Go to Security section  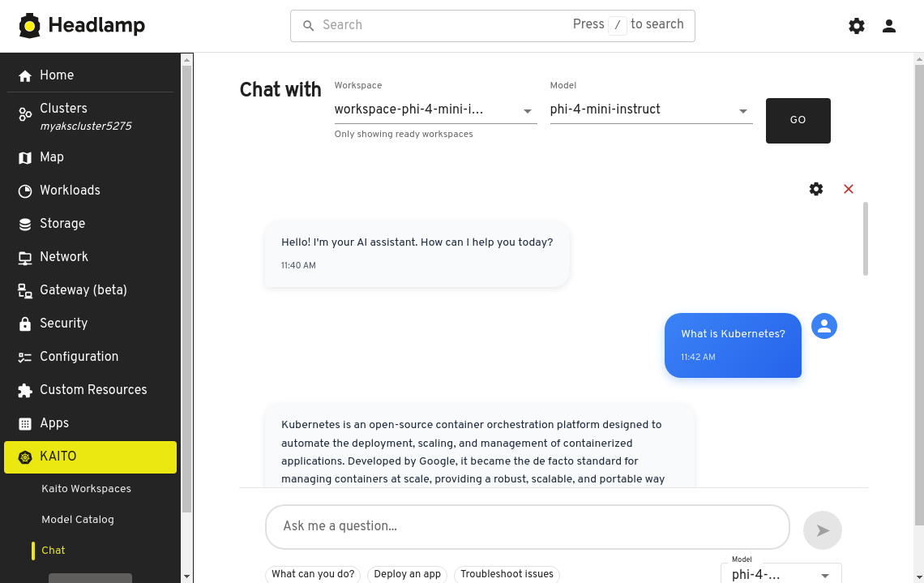[63, 324]
